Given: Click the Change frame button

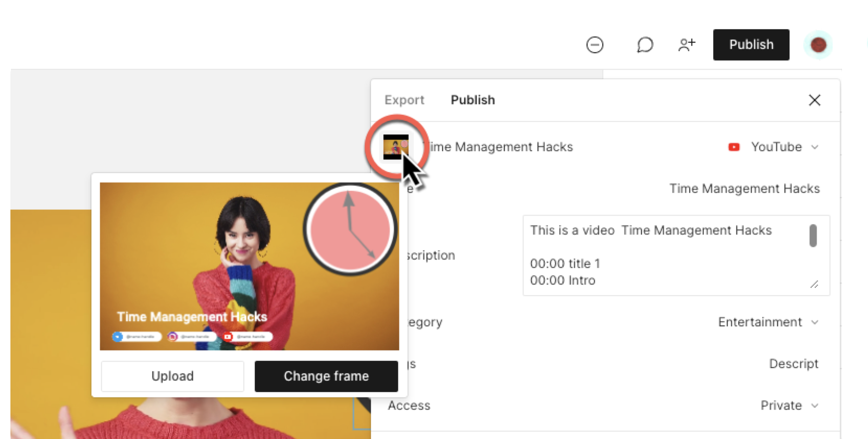Looking at the screenshot, I should [326, 376].
